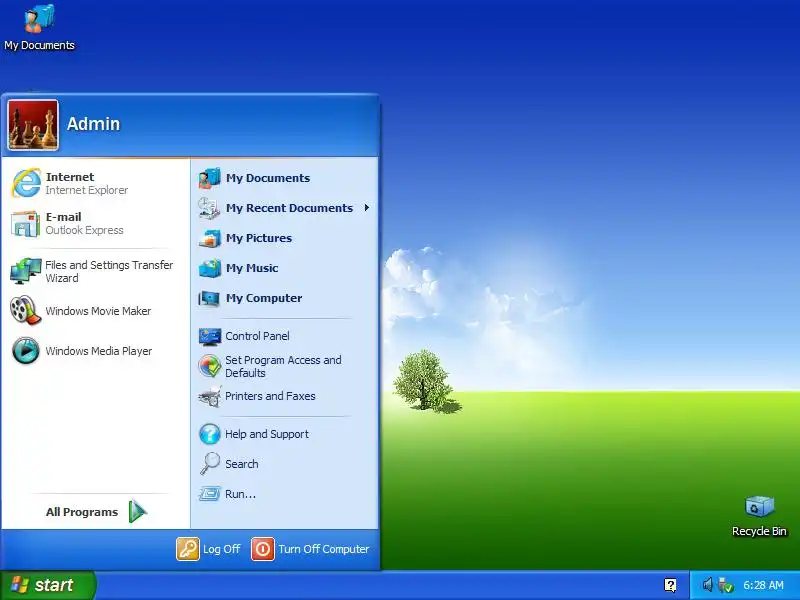Click the Set Program Access and Defaults icon
800x600 pixels.
tap(210, 366)
